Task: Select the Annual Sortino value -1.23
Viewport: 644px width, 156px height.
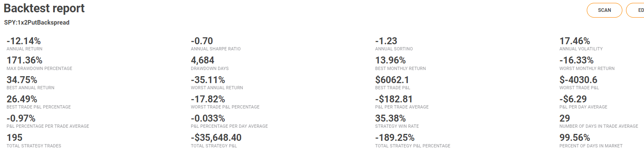Action: tap(386, 41)
